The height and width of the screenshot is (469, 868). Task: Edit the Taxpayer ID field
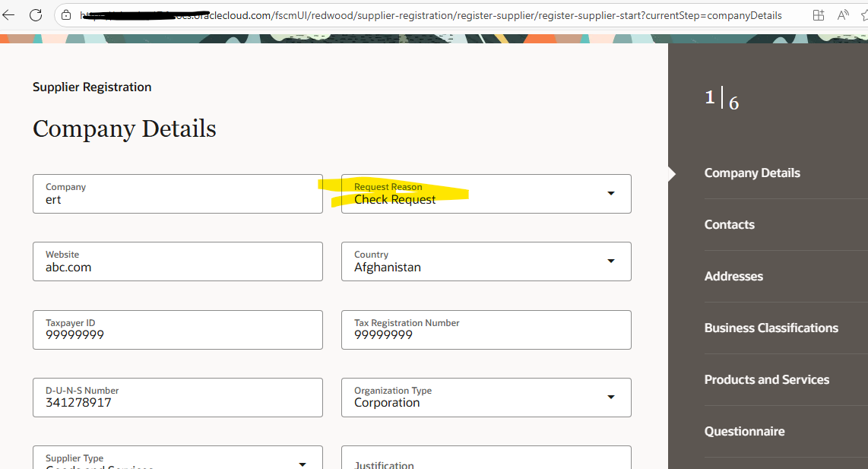[x=178, y=330]
